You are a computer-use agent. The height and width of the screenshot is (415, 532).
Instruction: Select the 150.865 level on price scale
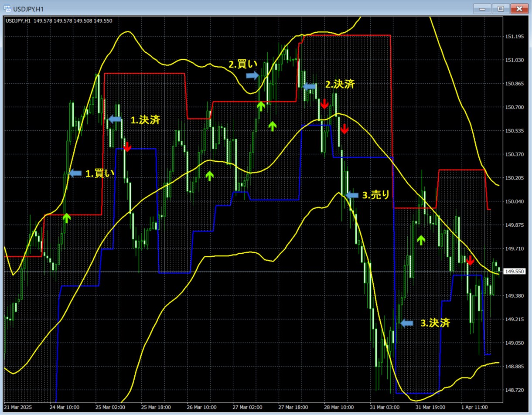click(514, 83)
